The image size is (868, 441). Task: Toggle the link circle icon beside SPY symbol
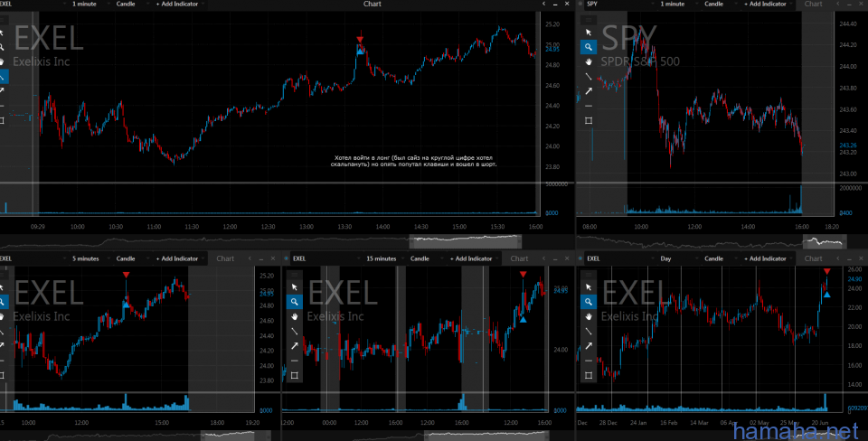pos(580,4)
